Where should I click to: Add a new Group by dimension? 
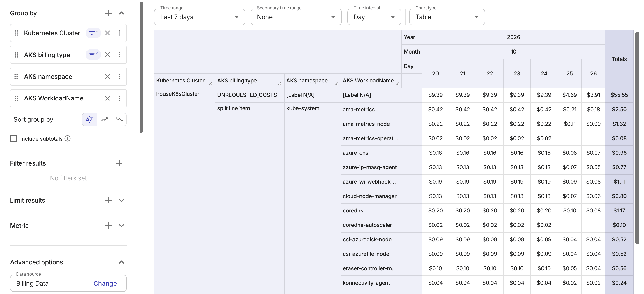click(x=108, y=13)
